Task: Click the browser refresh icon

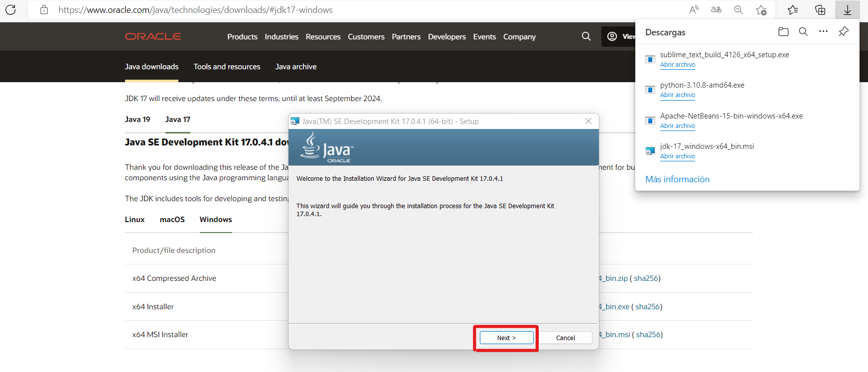Action: pos(10,9)
